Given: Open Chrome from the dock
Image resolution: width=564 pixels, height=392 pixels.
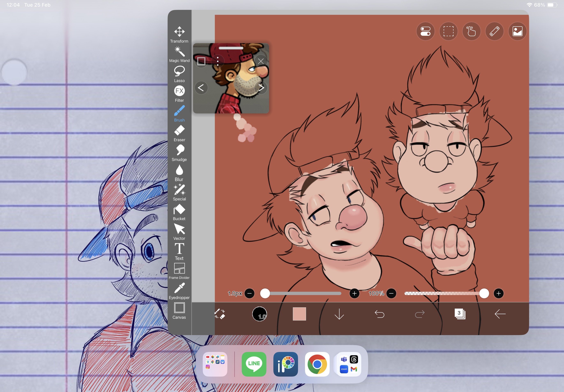Looking at the screenshot, I should (x=317, y=364).
